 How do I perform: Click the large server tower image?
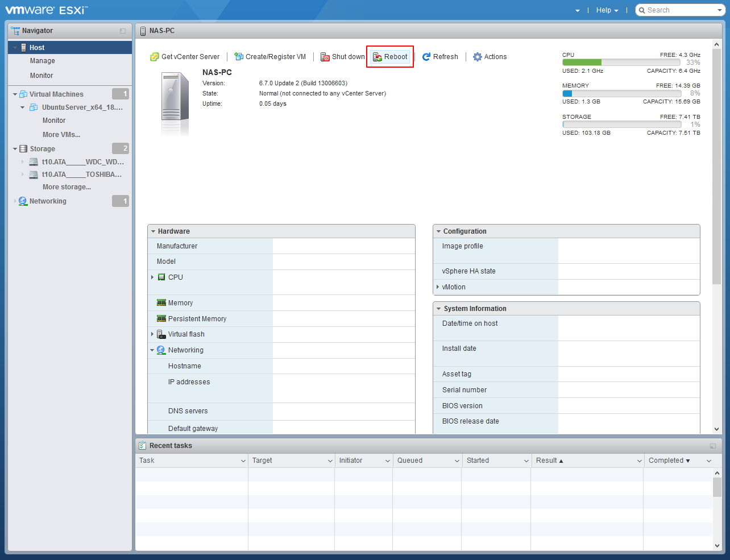175,103
